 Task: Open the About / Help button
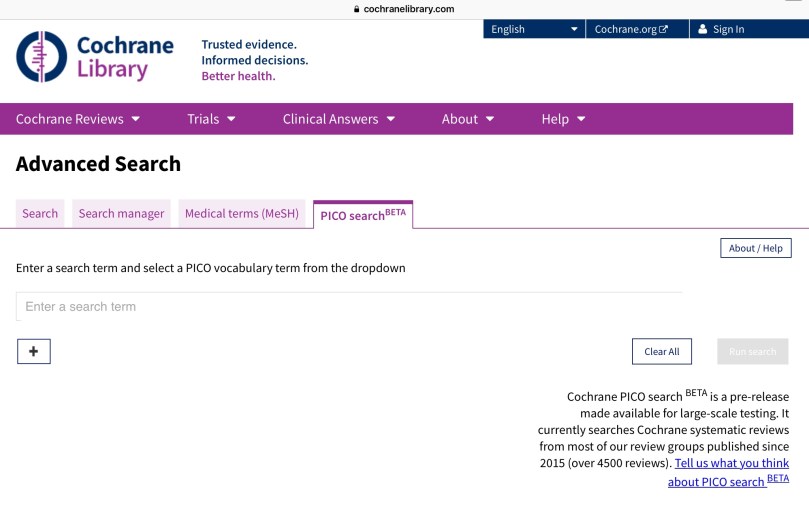755,248
